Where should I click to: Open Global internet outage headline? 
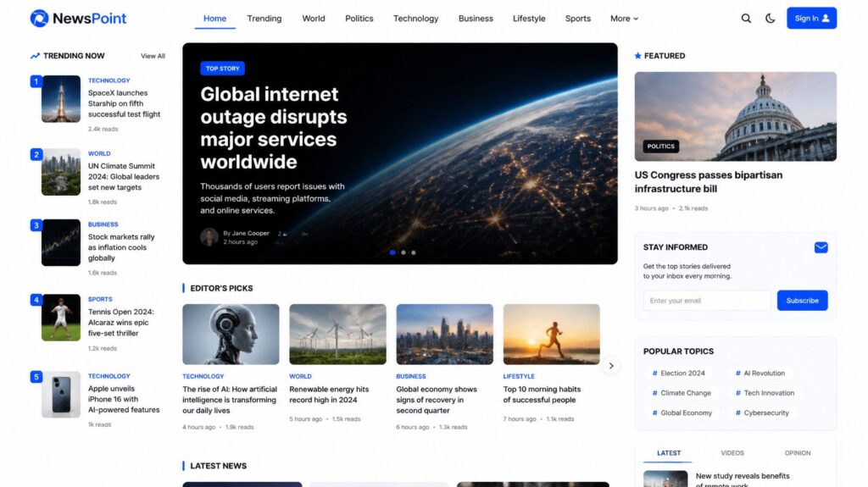274,128
